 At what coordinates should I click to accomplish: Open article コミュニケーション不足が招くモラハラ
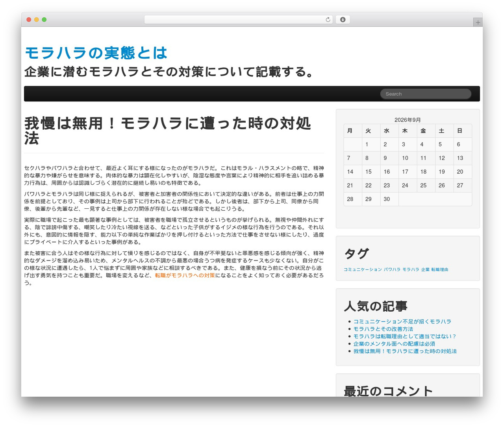pyautogui.click(x=402, y=321)
